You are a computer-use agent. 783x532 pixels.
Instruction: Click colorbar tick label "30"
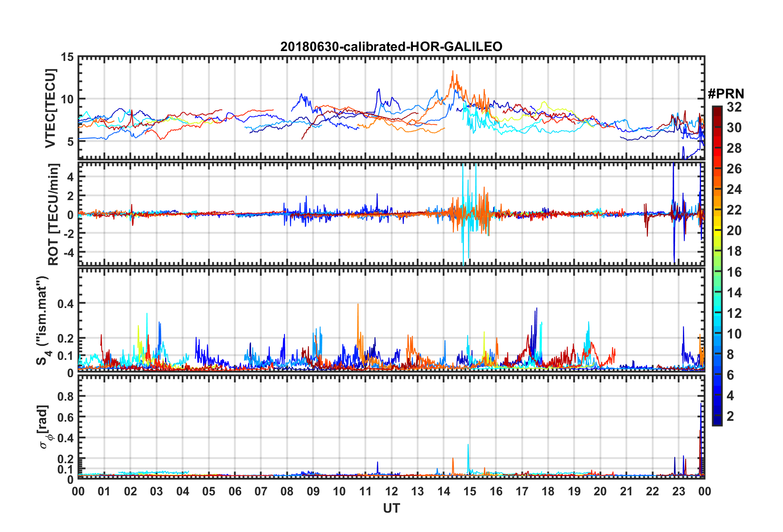(734, 128)
